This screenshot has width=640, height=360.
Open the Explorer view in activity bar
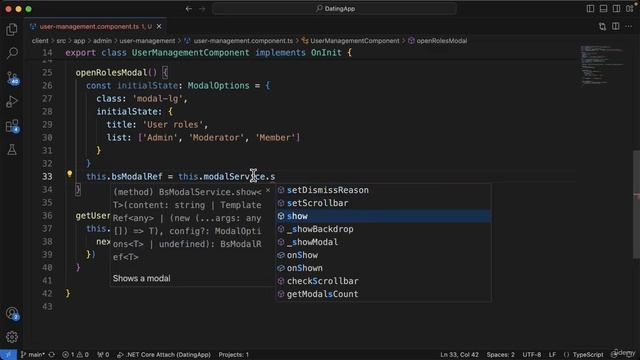(12, 29)
